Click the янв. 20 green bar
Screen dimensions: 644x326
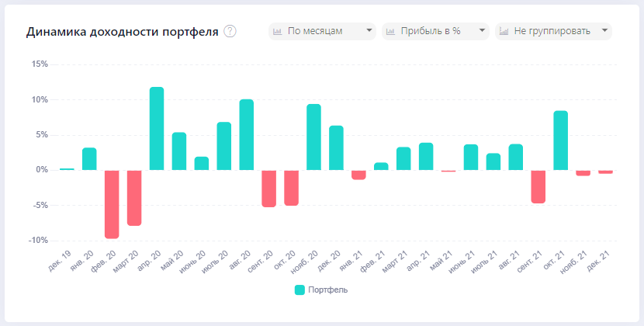pyautogui.click(x=89, y=158)
